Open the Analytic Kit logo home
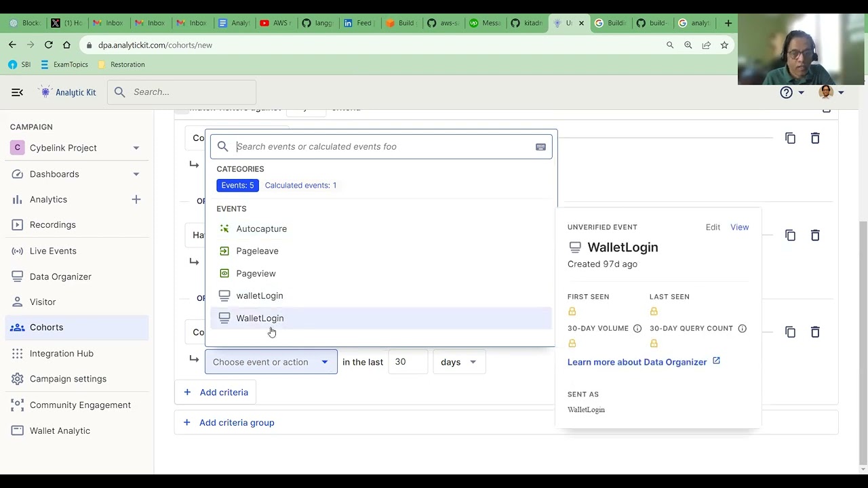This screenshot has width=868, height=488. 67,92
